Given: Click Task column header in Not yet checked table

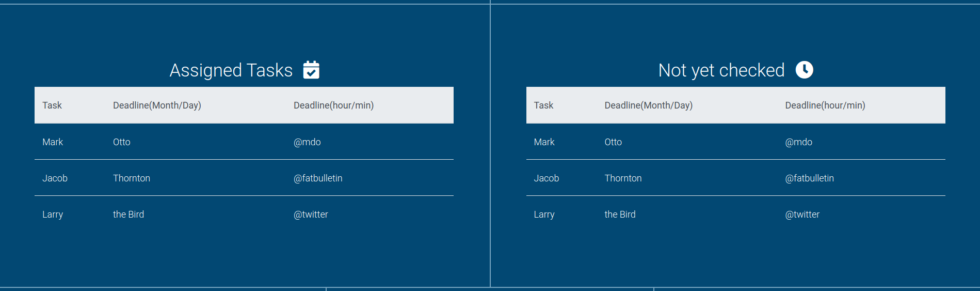Looking at the screenshot, I should pos(543,105).
